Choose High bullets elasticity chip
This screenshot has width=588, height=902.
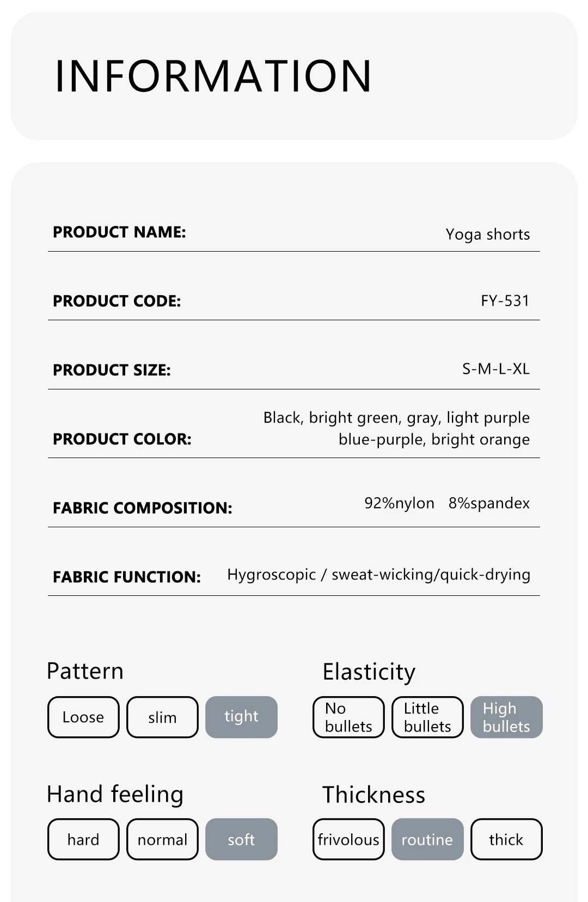tap(506, 717)
